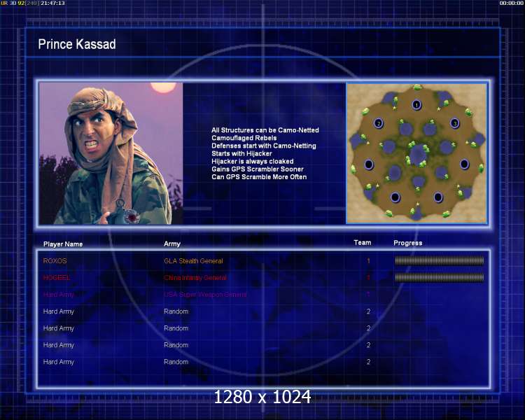Viewport: 525px width, 420px height.
Task: Click the 'Player Name' column header
Action: click(63, 244)
